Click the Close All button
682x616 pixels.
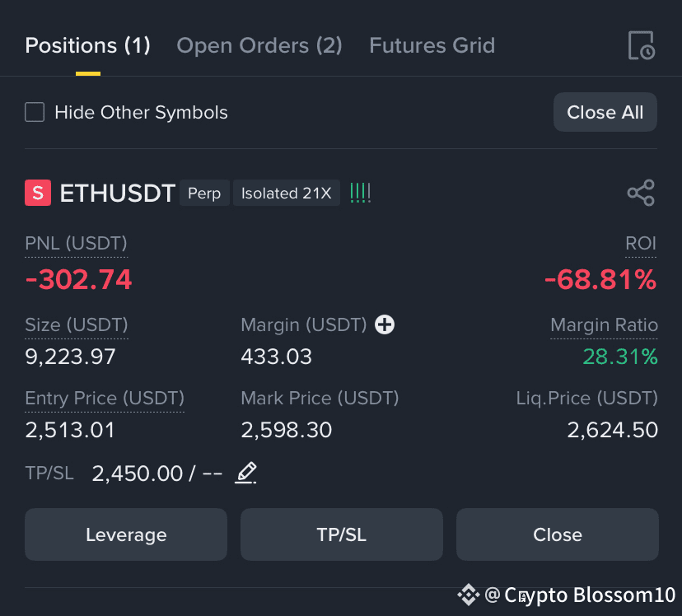click(605, 112)
